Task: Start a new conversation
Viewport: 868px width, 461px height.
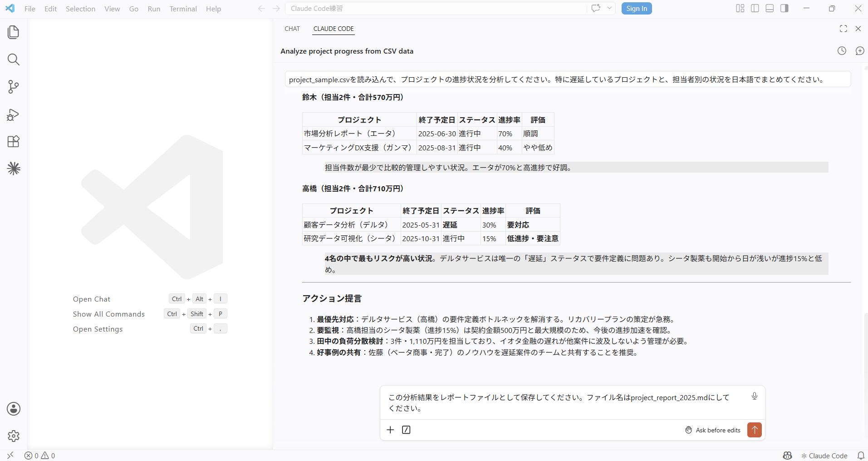Action: click(860, 51)
